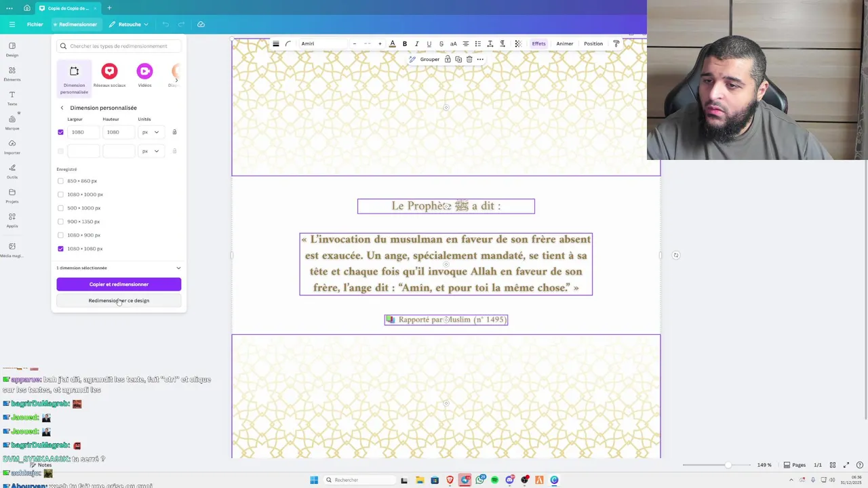Apply bold text formatting
This screenshot has height=488, width=868.
point(405,43)
